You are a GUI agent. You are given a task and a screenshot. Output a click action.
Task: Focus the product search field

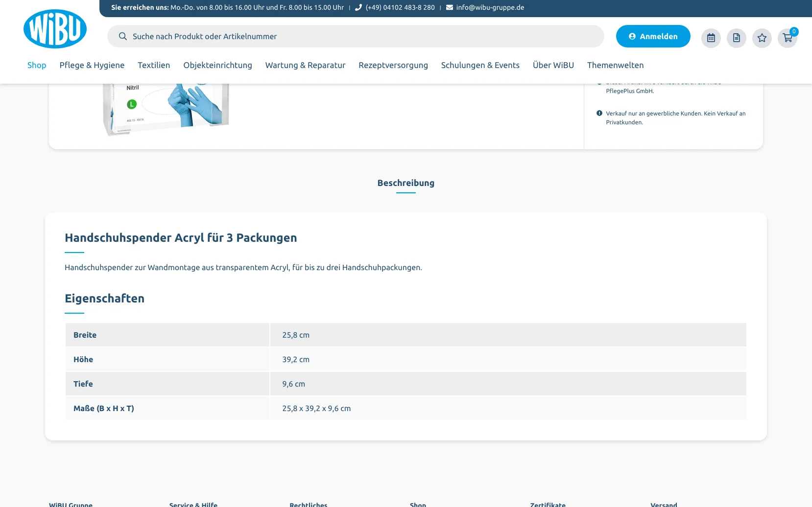[356, 36]
